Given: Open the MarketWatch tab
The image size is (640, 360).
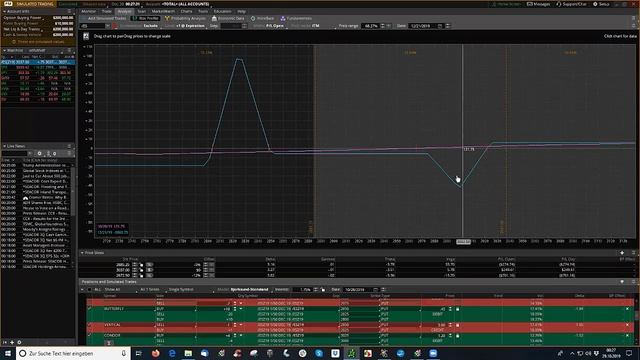Looking at the screenshot, I should pos(163,11).
